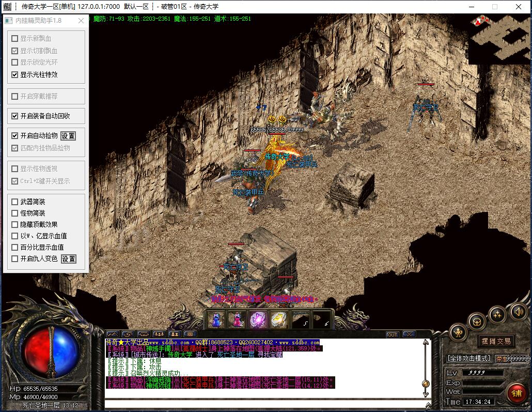Image resolution: width=532 pixels, height=412 pixels.
Task: Click the 65535/65535/Z9999 player health label
Action: click(x=277, y=129)
